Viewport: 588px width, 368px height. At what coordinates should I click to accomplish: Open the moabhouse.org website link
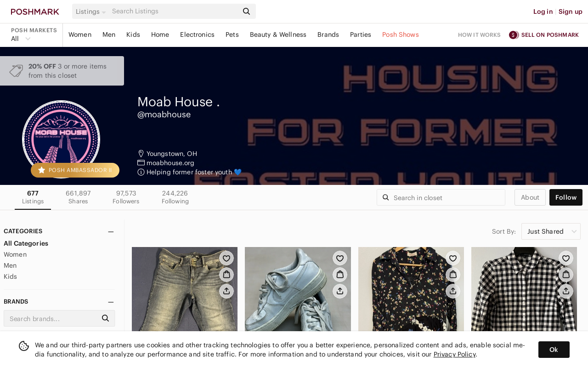click(x=170, y=163)
